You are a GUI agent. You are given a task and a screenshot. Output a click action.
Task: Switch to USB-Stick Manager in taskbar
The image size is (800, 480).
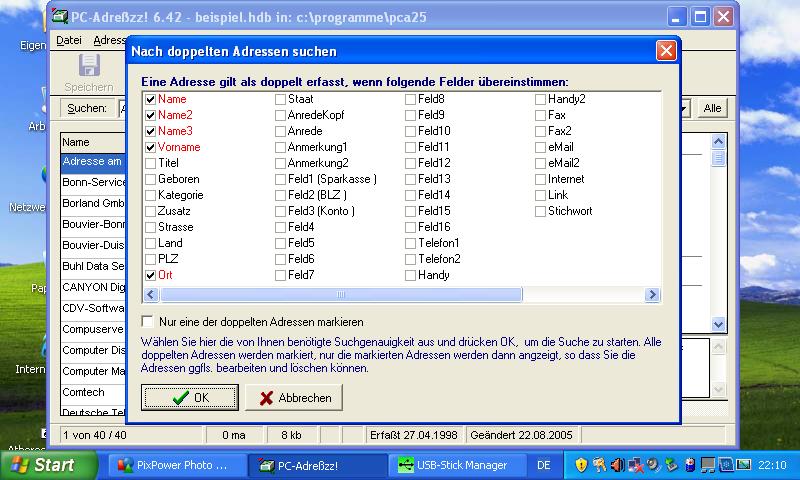click(453, 465)
